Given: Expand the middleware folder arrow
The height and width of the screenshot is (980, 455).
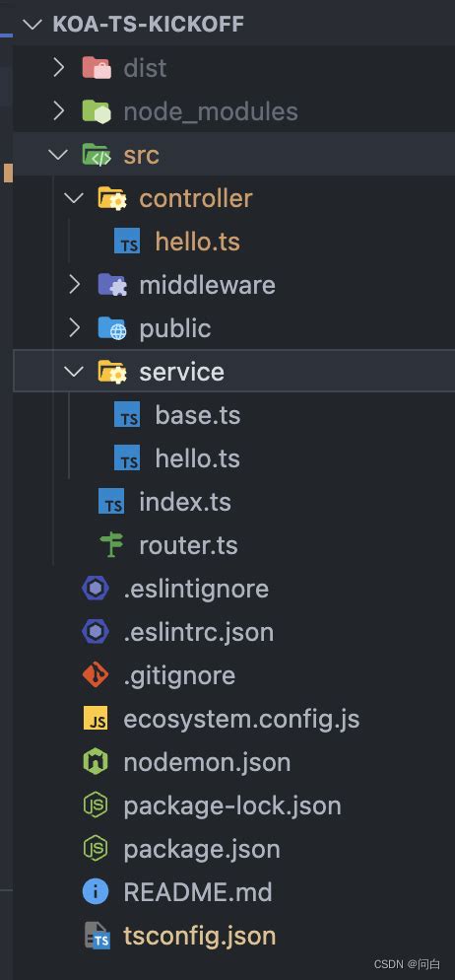Looking at the screenshot, I should click(x=75, y=284).
